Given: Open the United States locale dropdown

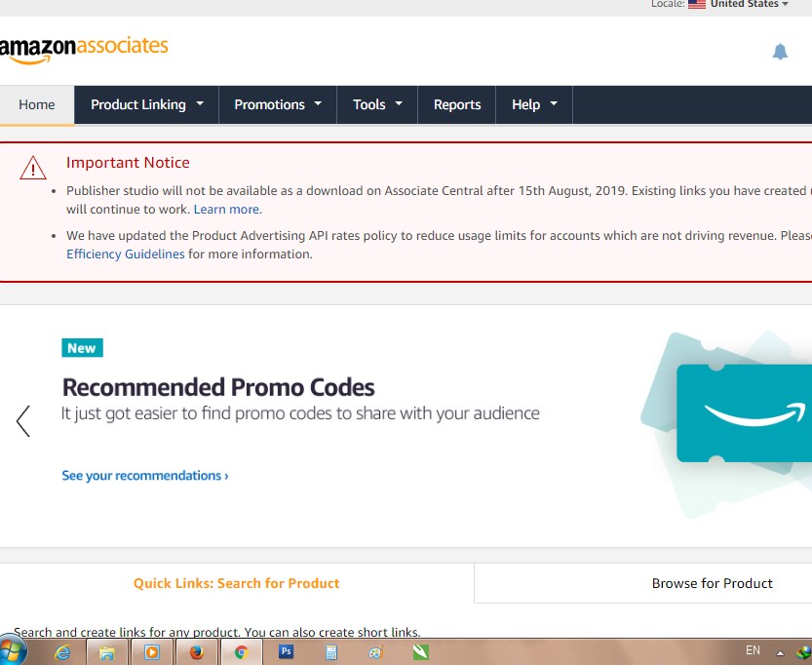Looking at the screenshot, I should pyautogui.click(x=749, y=4).
